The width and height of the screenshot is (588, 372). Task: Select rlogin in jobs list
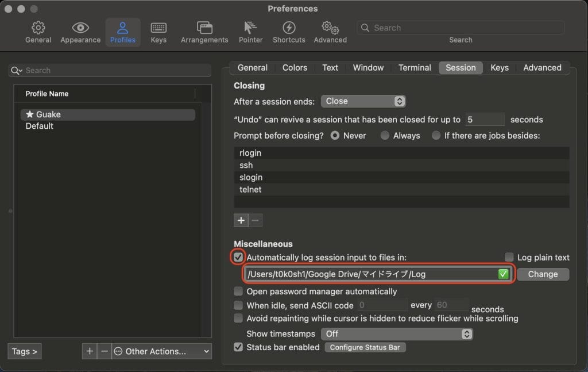point(401,153)
